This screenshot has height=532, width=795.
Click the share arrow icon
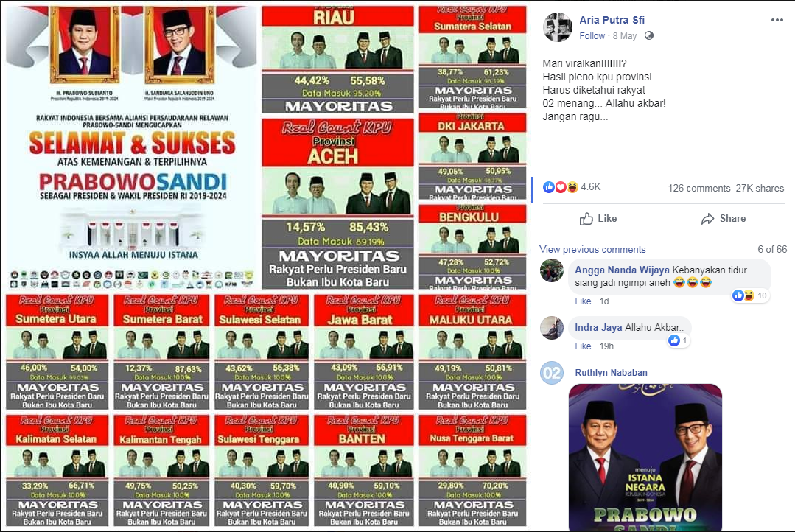pos(708,219)
